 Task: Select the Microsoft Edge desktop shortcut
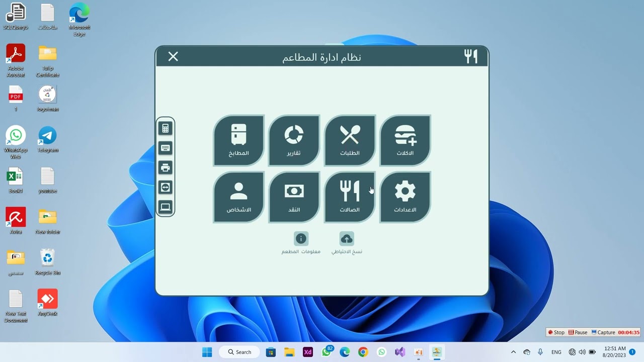click(79, 20)
